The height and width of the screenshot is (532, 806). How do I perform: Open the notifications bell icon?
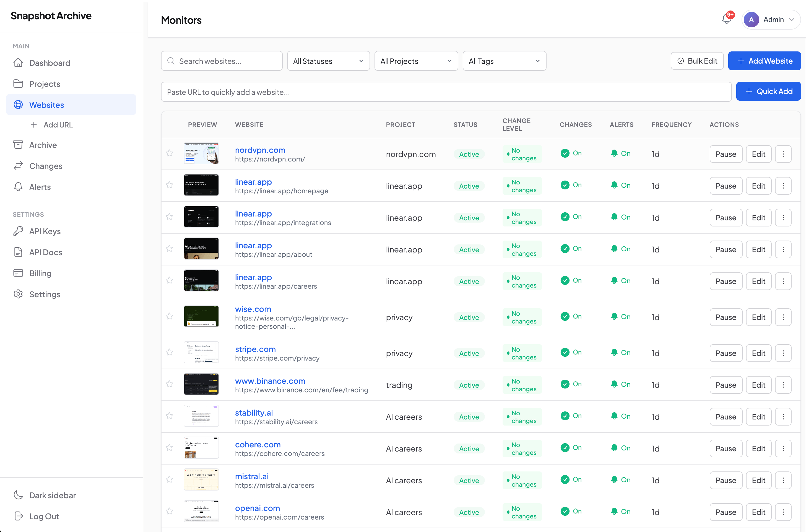pos(726,19)
